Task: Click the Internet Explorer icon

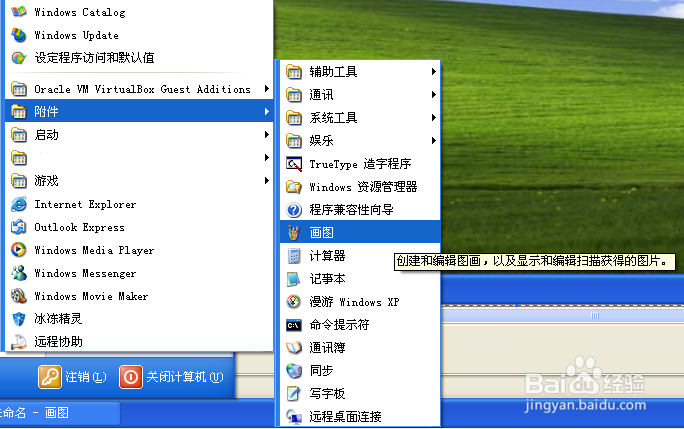Action: 19,204
